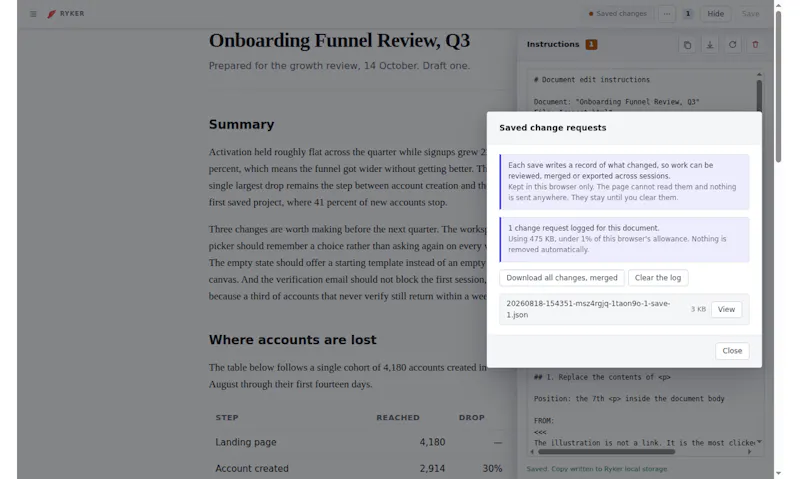Click the Onboarding Funnel Review, Q3 title
Image resolution: width=800 pixels, height=479 pixels.
[339, 41]
